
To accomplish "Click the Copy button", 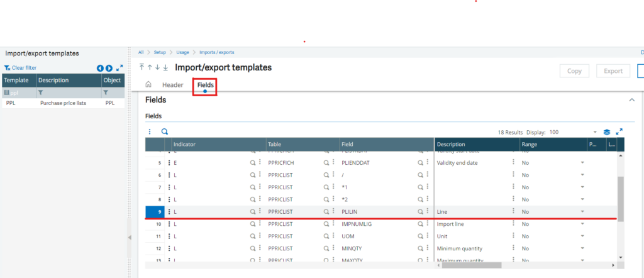I will pos(574,70).
